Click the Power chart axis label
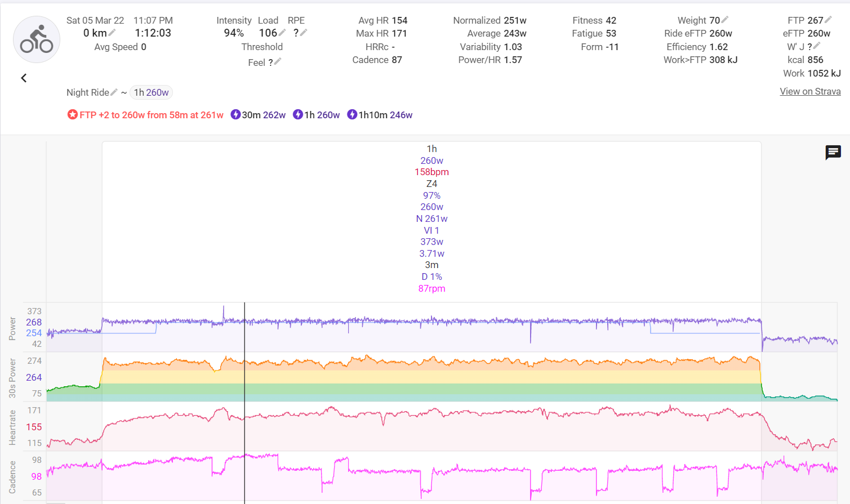The height and width of the screenshot is (504, 850). [12, 328]
